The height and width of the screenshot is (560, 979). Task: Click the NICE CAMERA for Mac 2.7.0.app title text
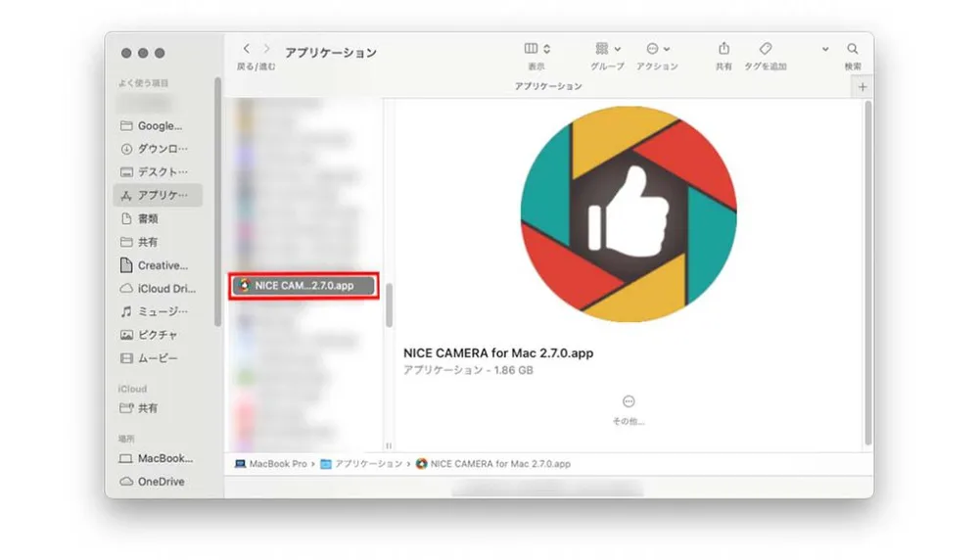498,352
